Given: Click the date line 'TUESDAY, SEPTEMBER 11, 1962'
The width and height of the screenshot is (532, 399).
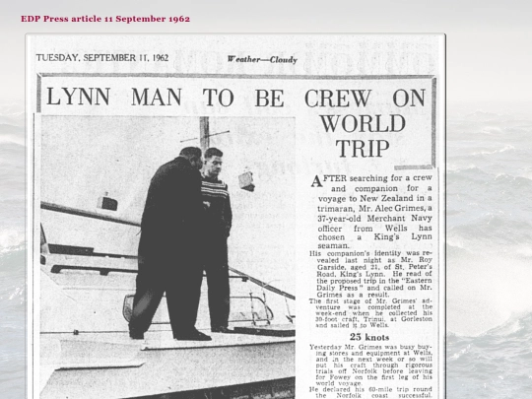Looking at the screenshot, I should click(102, 58).
